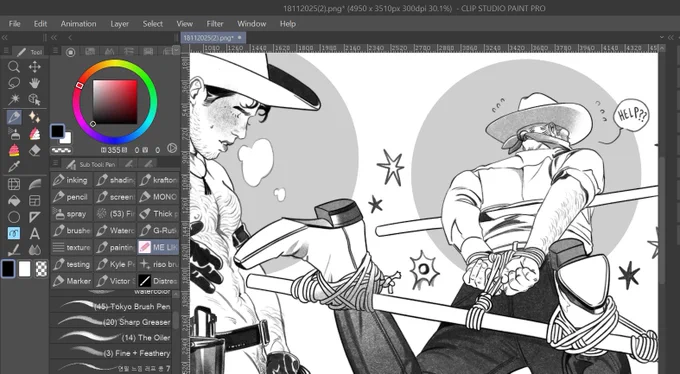Toggle the color space switch round arrow button
The height and width of the screenshot is (374, 680).
pos(172,148)
